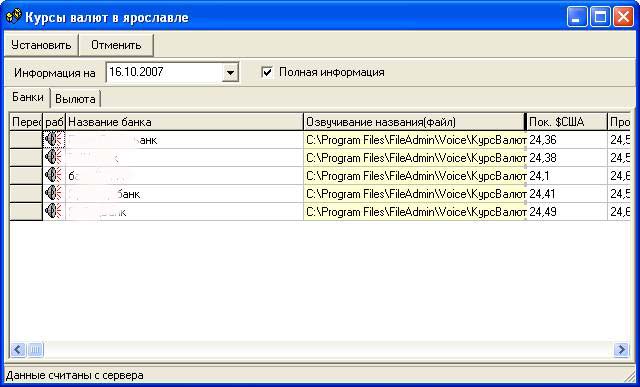Click the Установить button
The image size is (640, 387).
tap(41, 45)
